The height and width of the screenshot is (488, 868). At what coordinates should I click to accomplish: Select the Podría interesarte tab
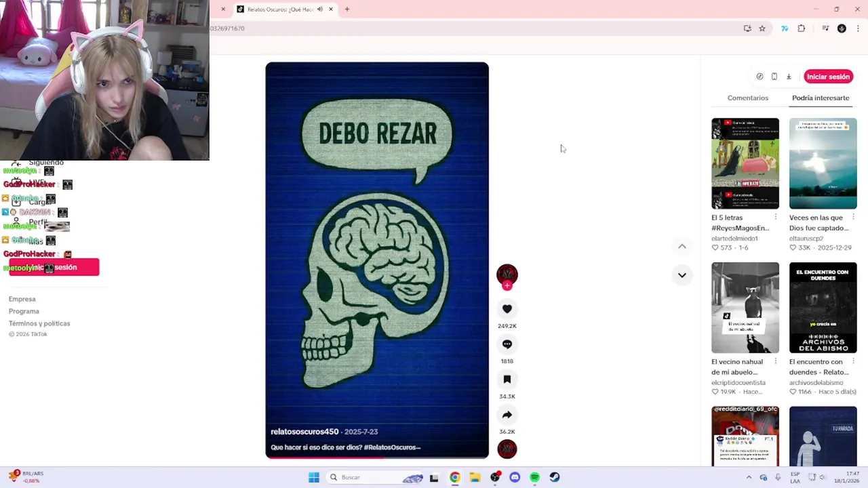pos(821,98)
